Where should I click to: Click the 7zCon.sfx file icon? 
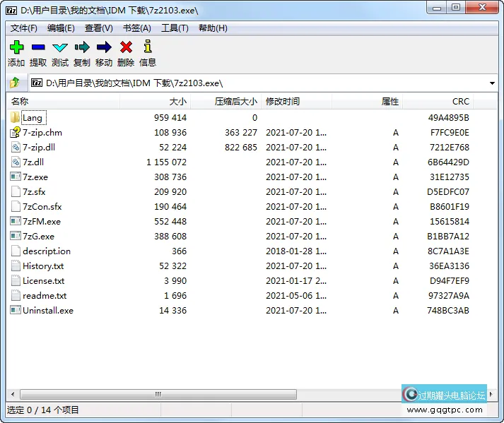tap(16, 206)
